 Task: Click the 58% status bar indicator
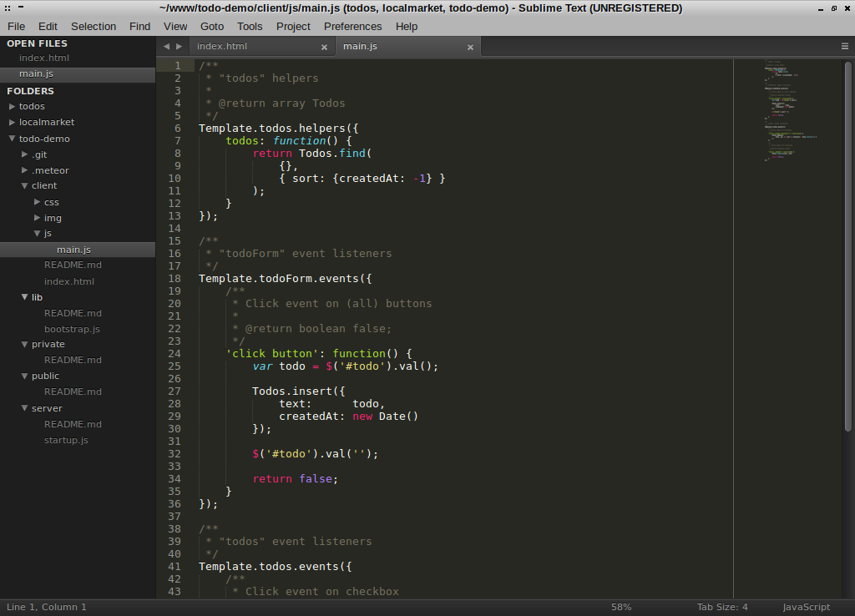point(621,607)
